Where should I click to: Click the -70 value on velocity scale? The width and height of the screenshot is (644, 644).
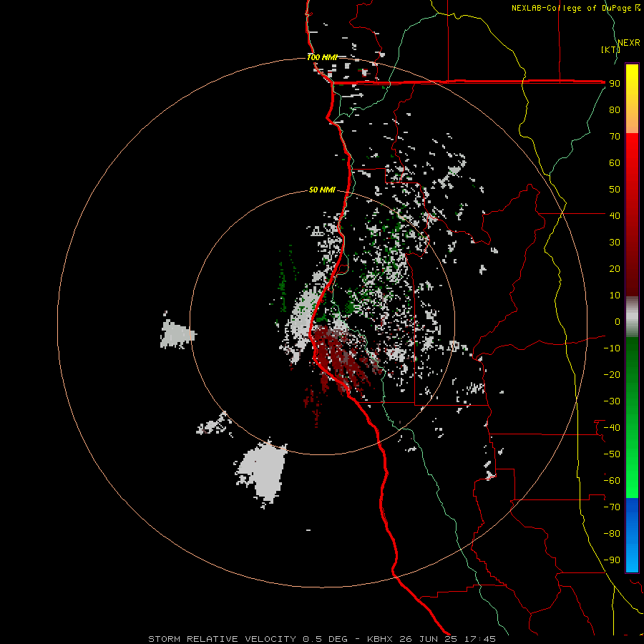(612, 507)
